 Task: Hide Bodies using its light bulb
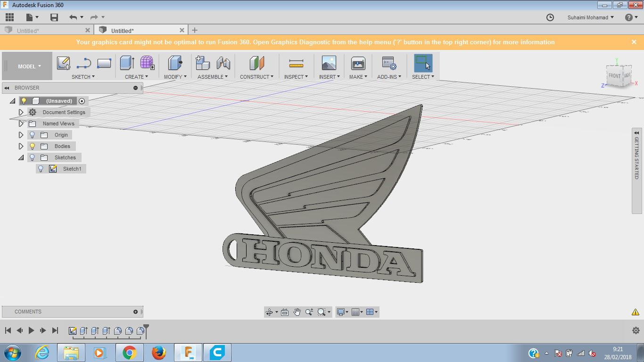tap(33, 146)
